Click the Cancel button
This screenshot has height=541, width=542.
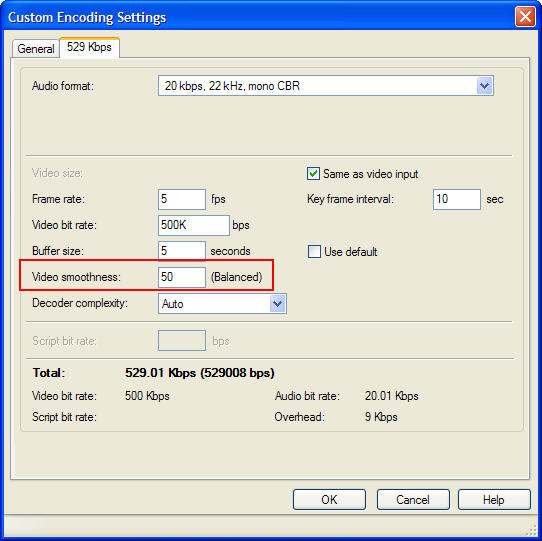point(413,500)
